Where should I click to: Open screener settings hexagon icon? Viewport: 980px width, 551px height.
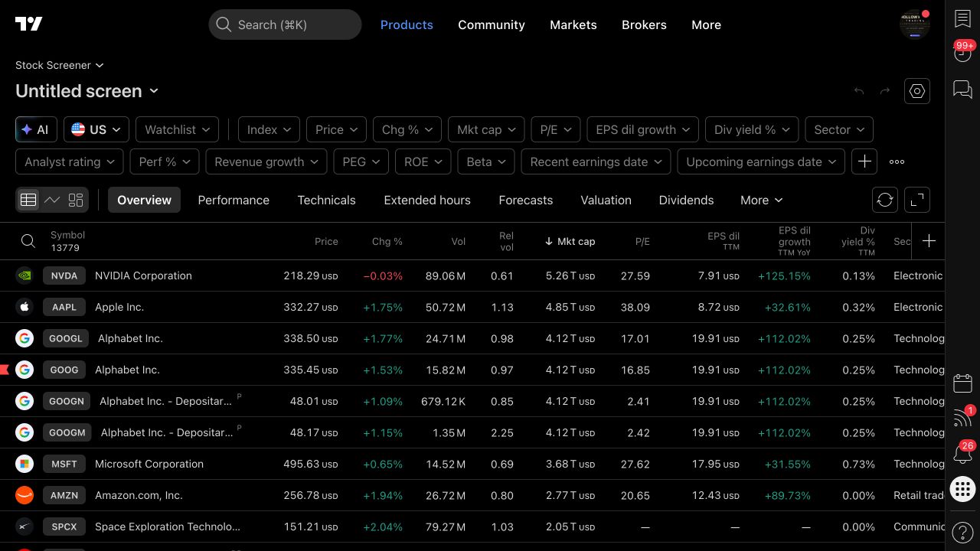(917, 91)
